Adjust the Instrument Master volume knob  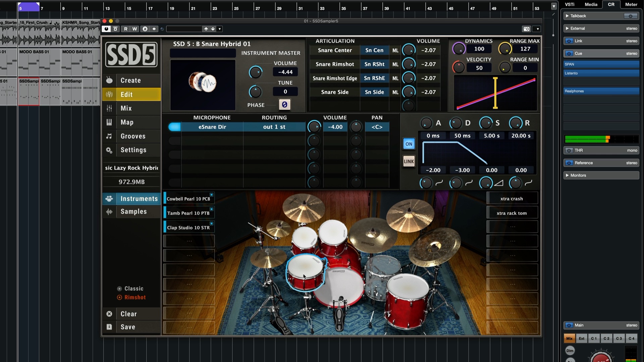[255, 72]
